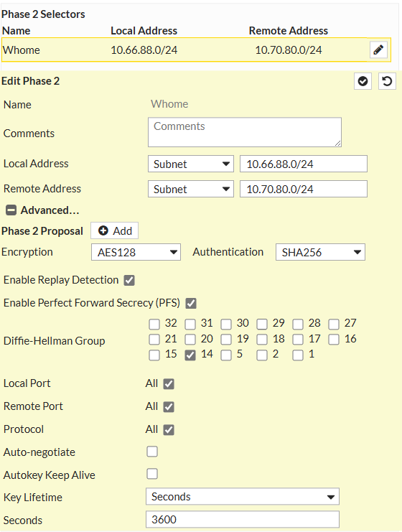Viewport: 402px width, 532px height.
Task: Click into the Comments text area
Action: pyautogui.click(x=245, y=132)
